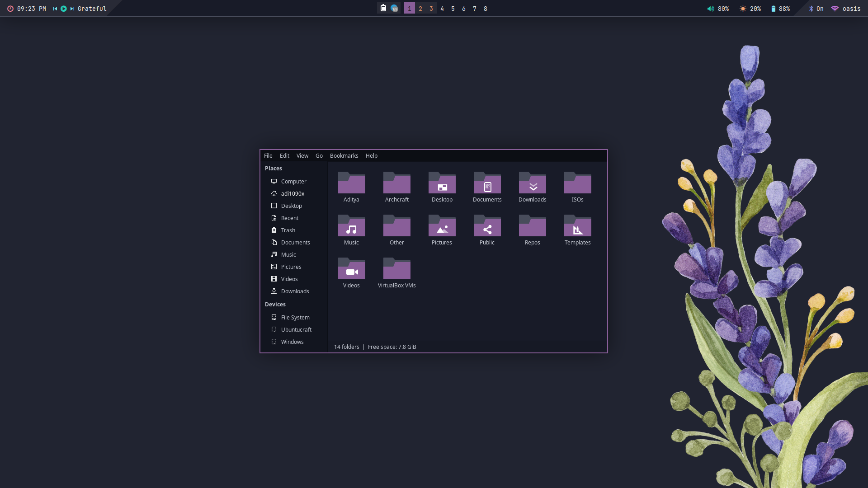Select the Templates folder
Screen dimensions: 868x488
tap(577, 226)
